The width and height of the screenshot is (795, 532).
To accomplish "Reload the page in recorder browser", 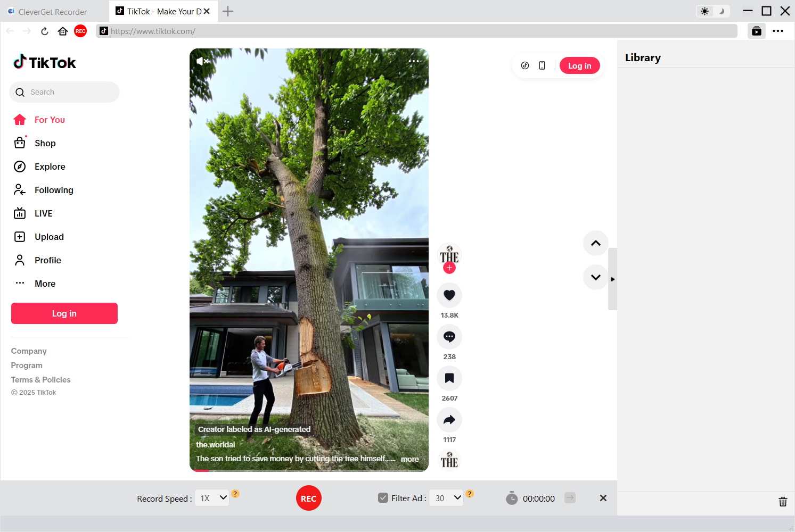I will point(45,31).
